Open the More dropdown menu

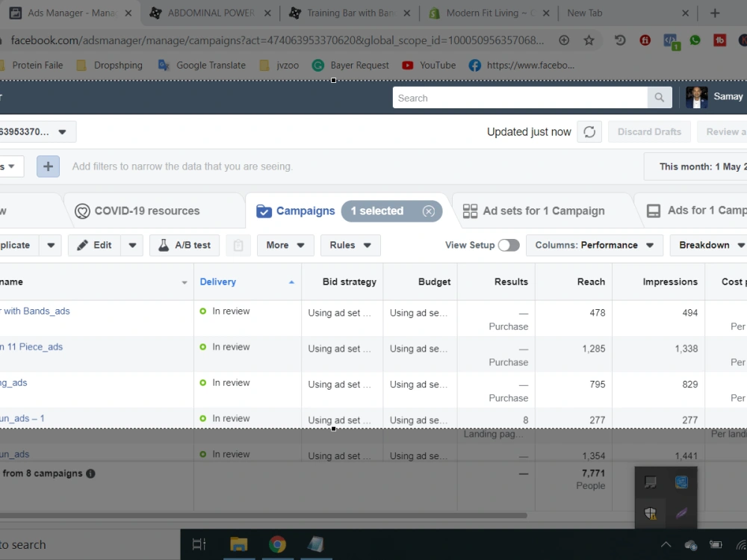point(285,245)
